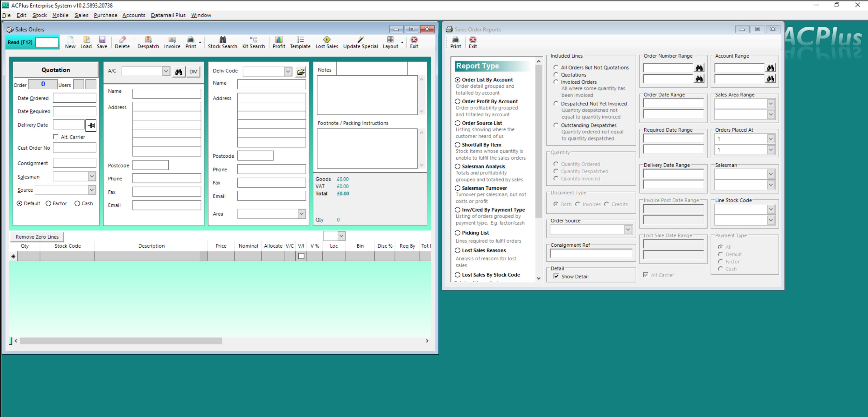The width and height of the screenshot is (868, 417).
Task: Click the Quotation header button
Action: 56,70
